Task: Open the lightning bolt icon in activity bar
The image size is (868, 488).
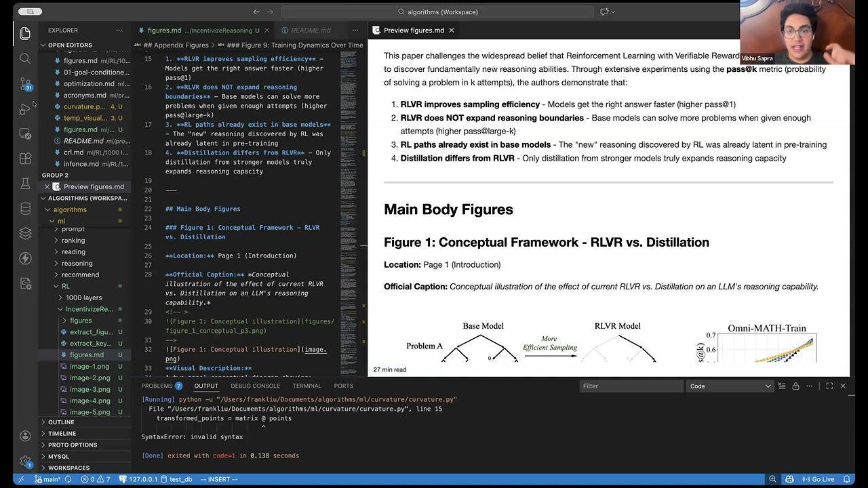Action: pos(25,258)
